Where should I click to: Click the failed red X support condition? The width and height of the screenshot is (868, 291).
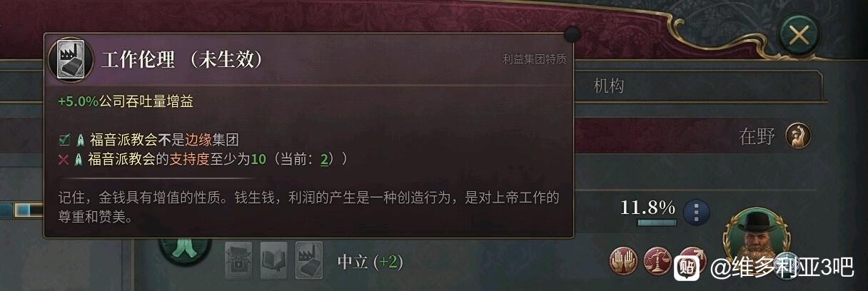pyautogui.click(x=65, y=159)
